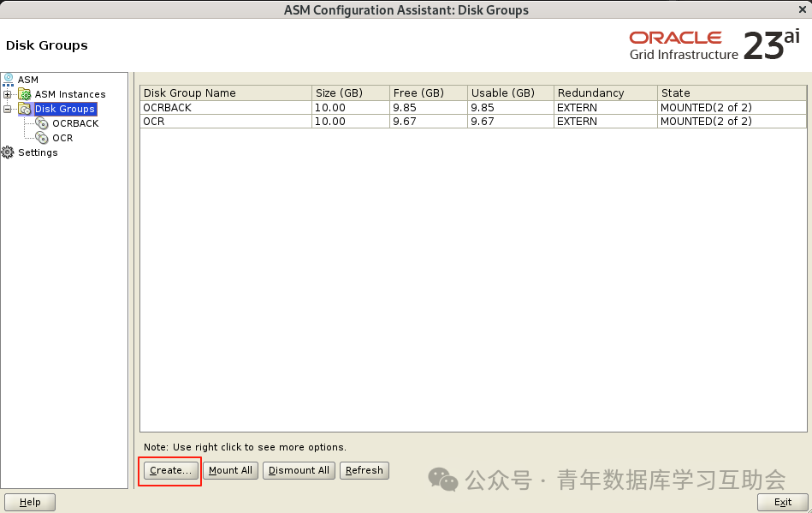Click the Disk Groups folder icon
The height and width of the screenshot is (513, 812).
pos(24,109)
